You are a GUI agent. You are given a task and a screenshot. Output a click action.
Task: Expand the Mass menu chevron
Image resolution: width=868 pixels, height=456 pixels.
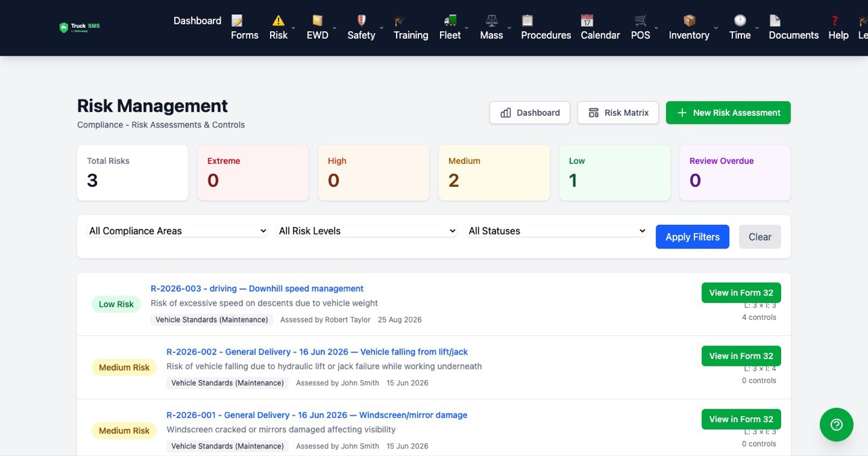pyautogui.click(x=509, y=28)
